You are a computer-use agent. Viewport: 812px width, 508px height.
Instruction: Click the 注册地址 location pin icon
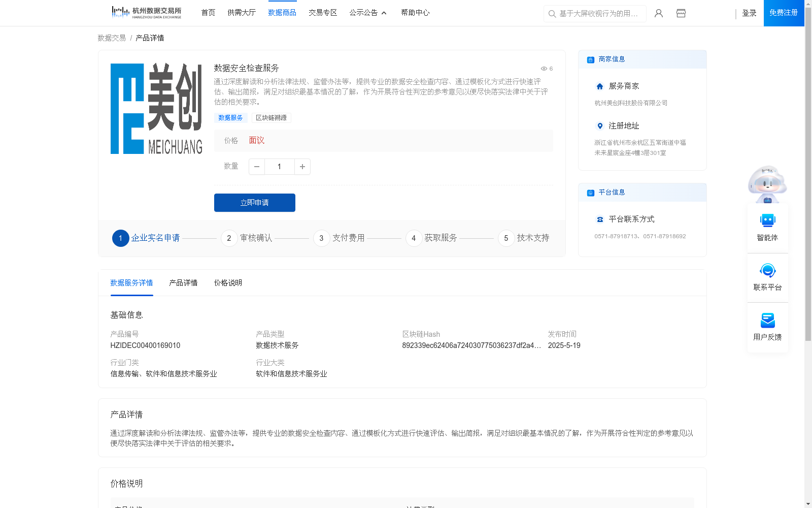click(x=600, y=126)
